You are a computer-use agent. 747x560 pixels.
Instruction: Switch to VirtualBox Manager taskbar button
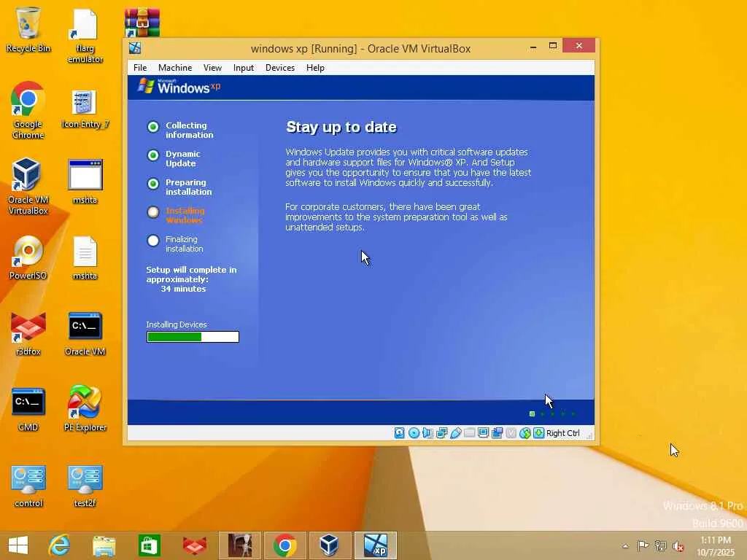(329, 545)
